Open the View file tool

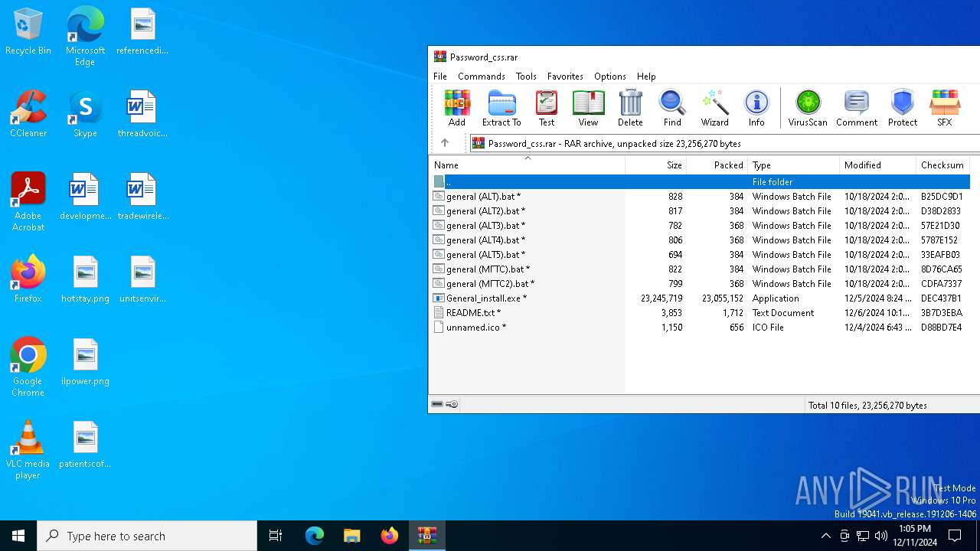[588, 108]
